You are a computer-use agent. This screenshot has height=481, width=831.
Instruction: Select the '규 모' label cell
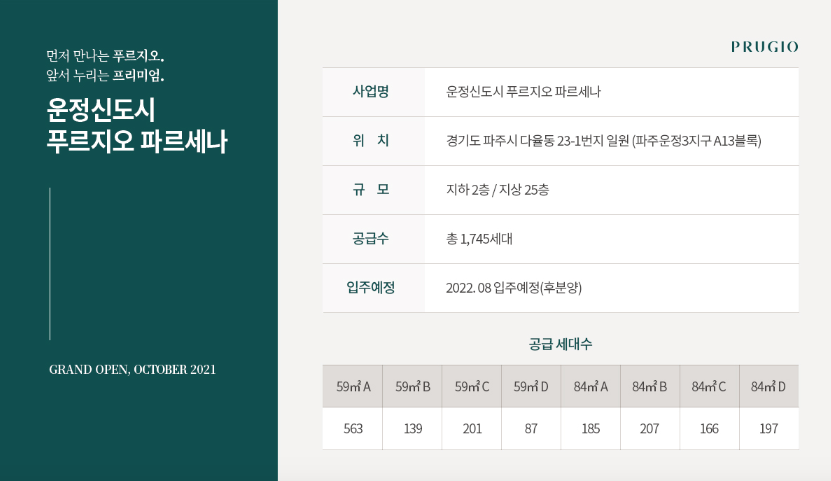373,190
